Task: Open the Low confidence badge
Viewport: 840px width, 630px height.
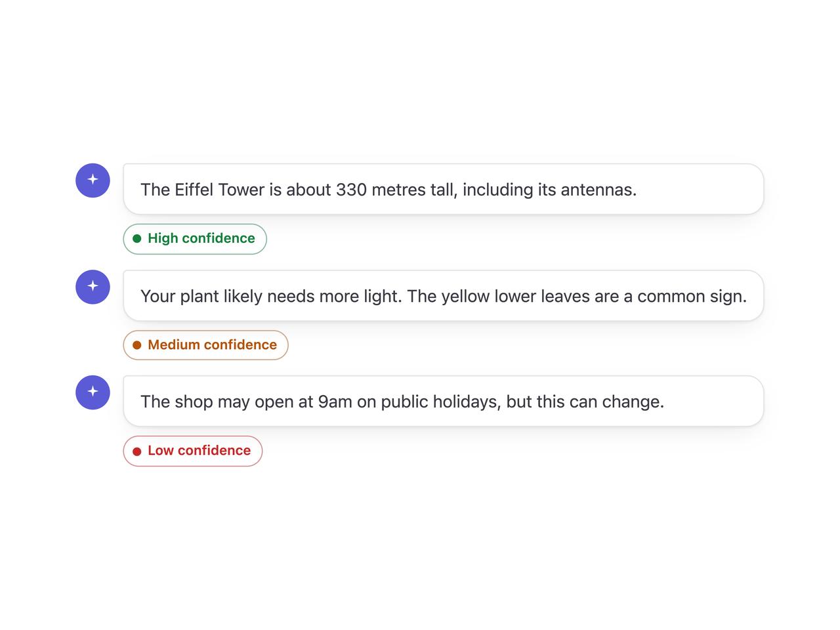Action: click(x=193, y=451)
